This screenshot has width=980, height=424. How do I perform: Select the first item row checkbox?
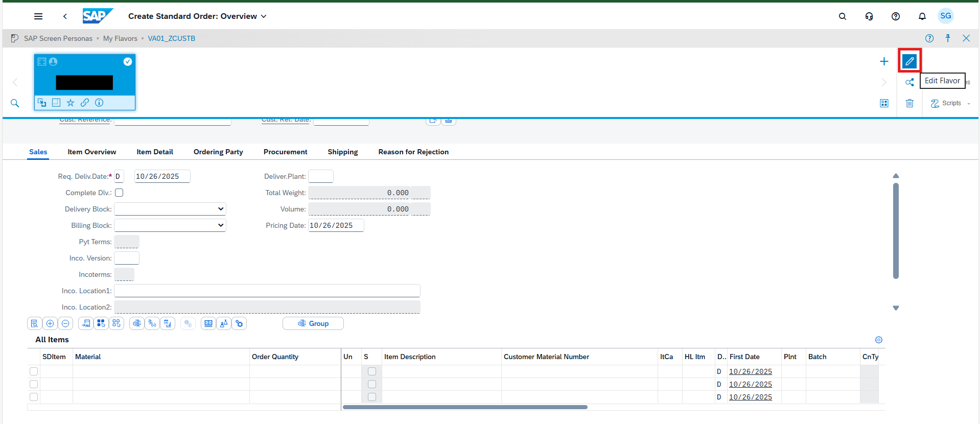point(34,371)
